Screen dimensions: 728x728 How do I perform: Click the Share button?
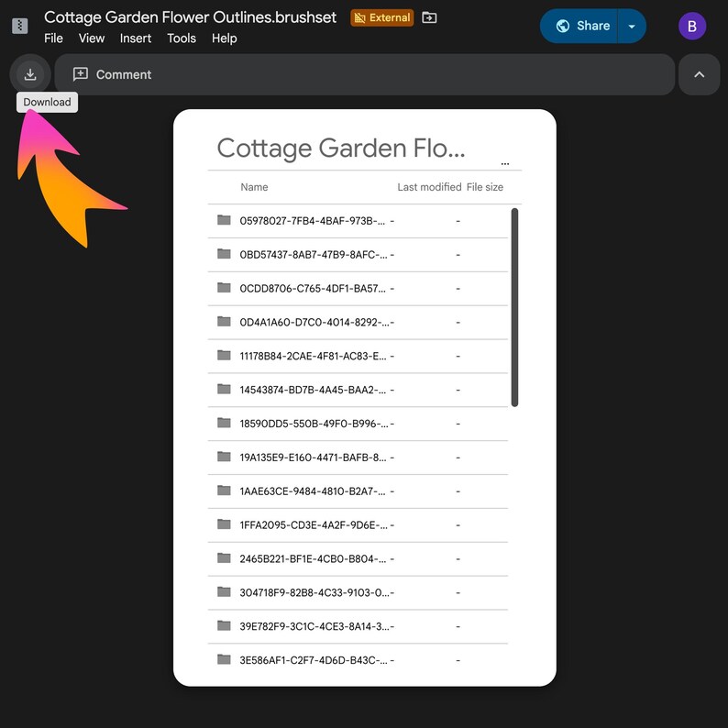579,26
